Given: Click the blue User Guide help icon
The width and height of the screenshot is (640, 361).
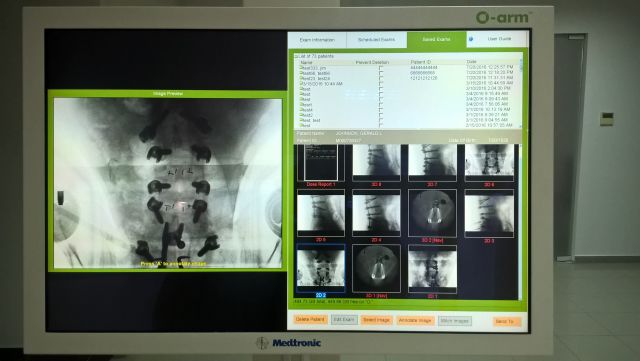Looking at the screenshot, I should point(471,39).
